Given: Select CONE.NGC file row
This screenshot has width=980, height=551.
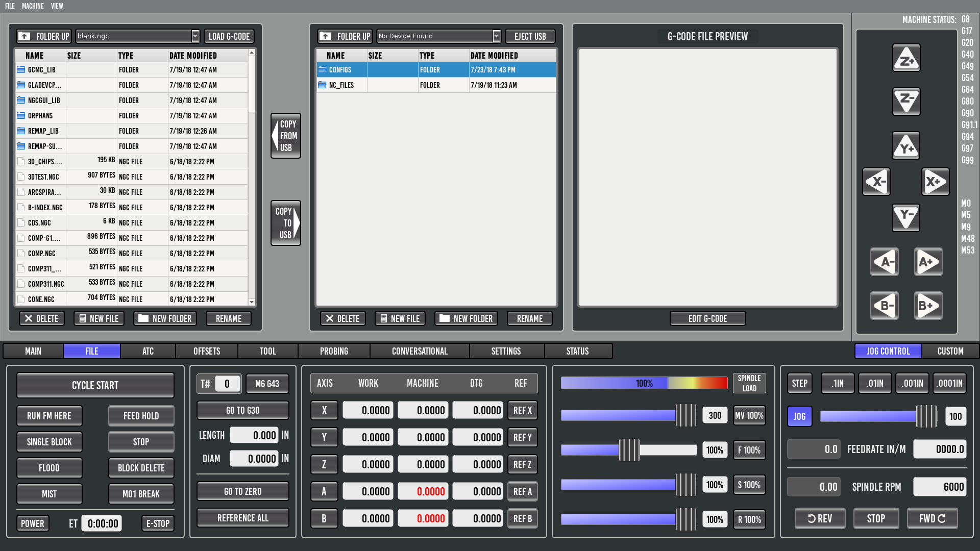Looking at the screenshot, I should point(132,299).
